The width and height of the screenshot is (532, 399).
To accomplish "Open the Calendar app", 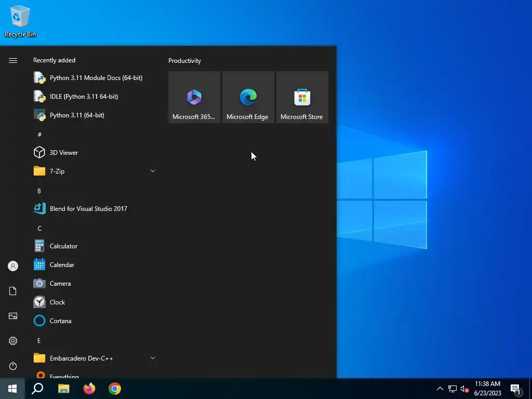I will click(95, 264).
